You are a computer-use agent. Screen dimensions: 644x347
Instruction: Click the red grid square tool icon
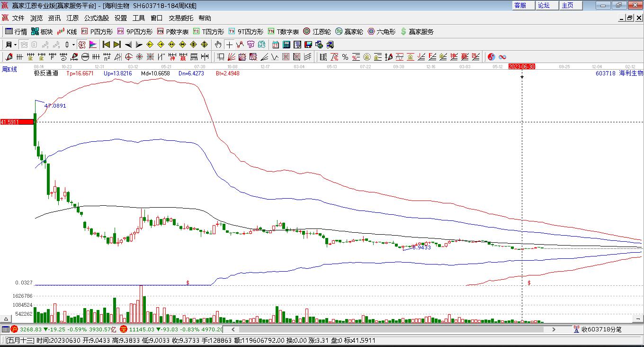[x=286, y=57]
